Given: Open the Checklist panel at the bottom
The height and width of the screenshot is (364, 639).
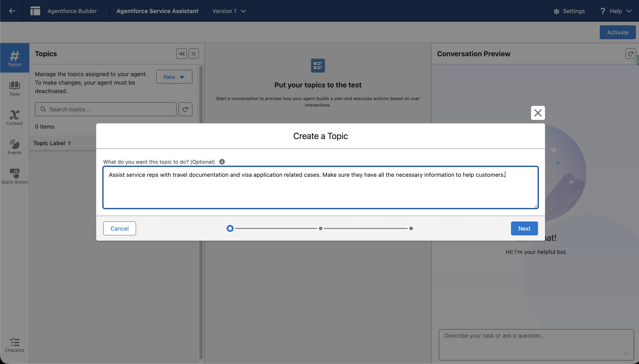Looking at the screenshot, I should (x=14, y=345).
